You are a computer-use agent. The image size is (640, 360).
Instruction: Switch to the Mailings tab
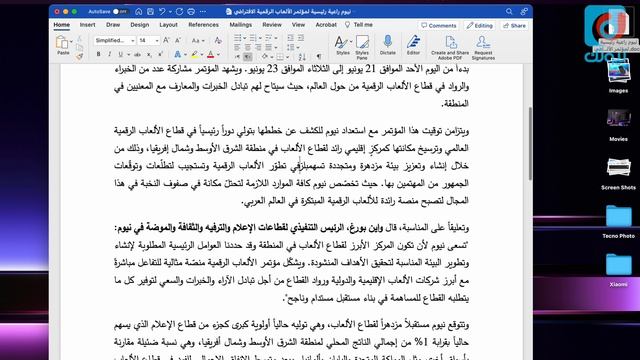pos(240,25)
